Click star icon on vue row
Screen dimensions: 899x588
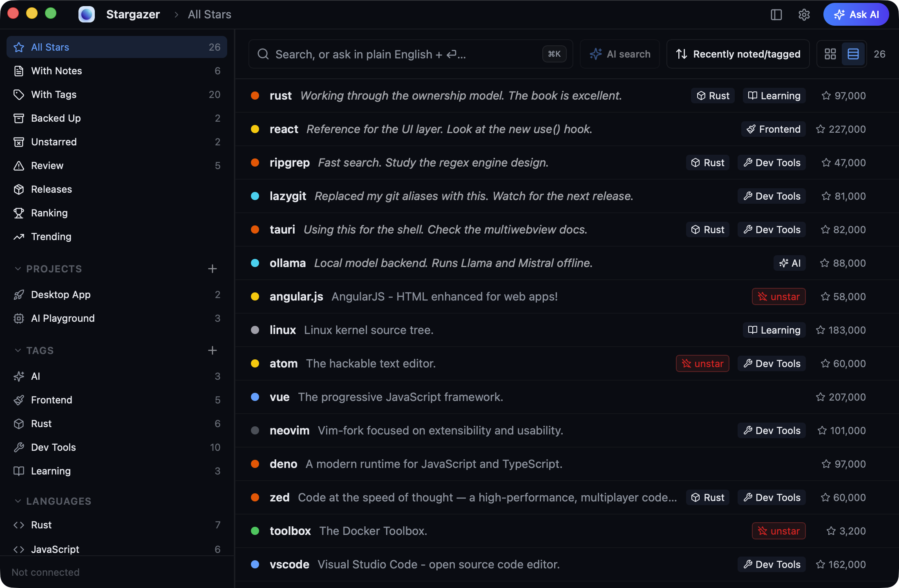(820, 397)
